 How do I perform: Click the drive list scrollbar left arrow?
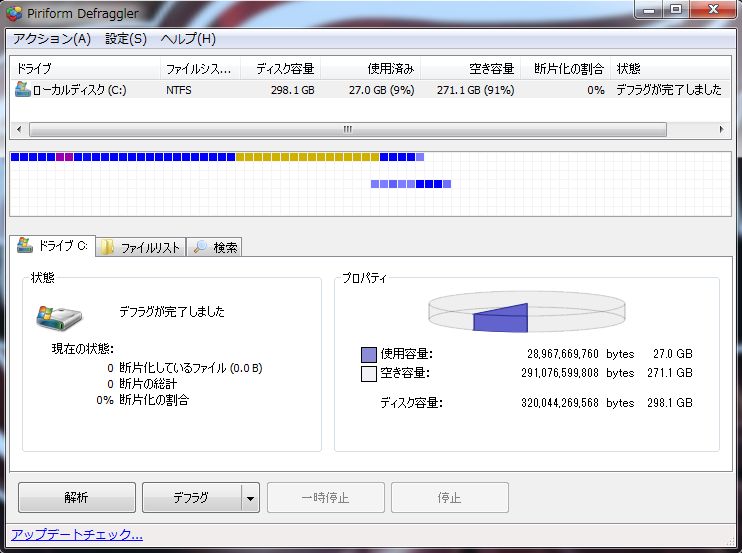pos(19,129)
